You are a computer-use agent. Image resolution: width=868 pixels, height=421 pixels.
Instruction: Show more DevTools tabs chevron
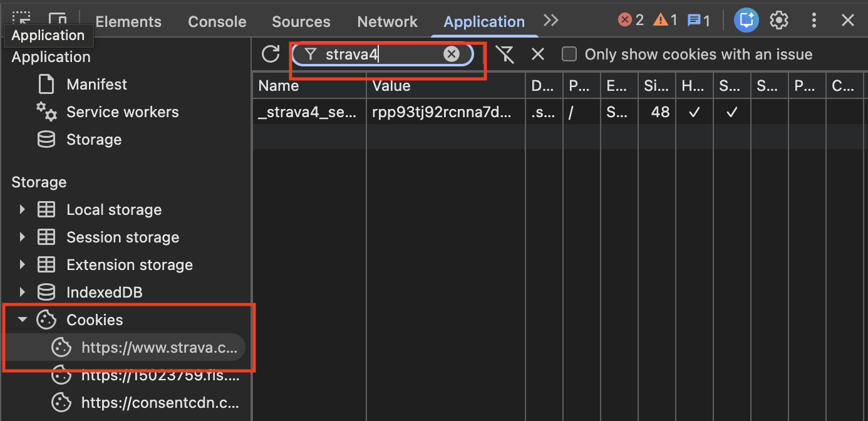[x=551, y=21]
